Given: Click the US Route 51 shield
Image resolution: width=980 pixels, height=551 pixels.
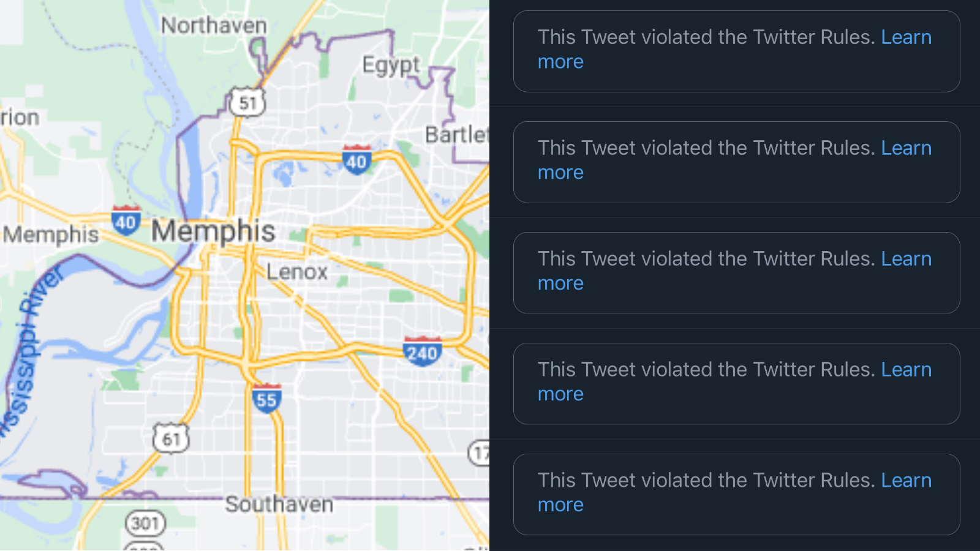Looking at the screenshot, I should 247,103.
